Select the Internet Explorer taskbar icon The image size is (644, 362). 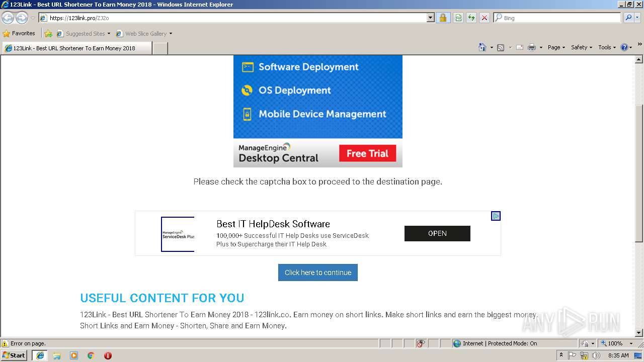pos(40,355)
